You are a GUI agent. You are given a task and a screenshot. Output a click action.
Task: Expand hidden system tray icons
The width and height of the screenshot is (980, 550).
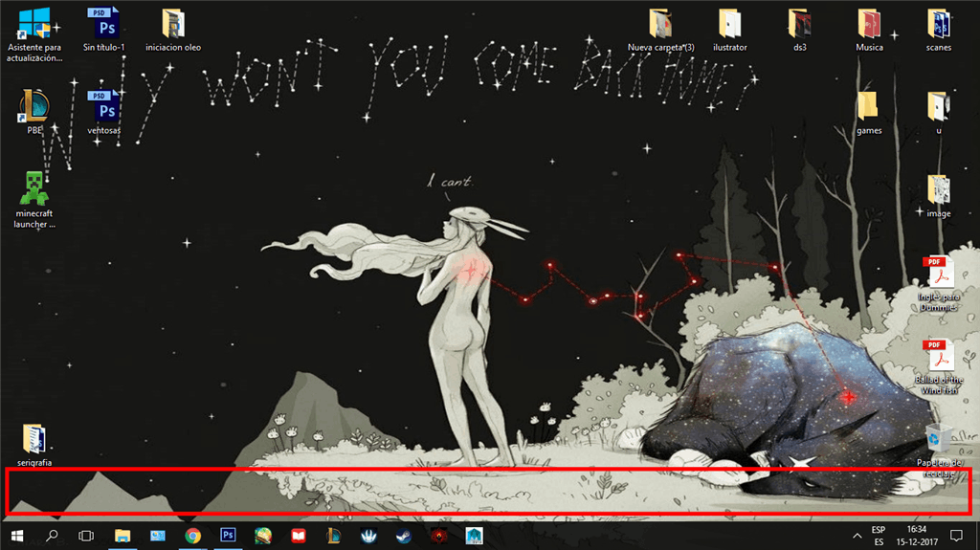[x=857, y=536]
